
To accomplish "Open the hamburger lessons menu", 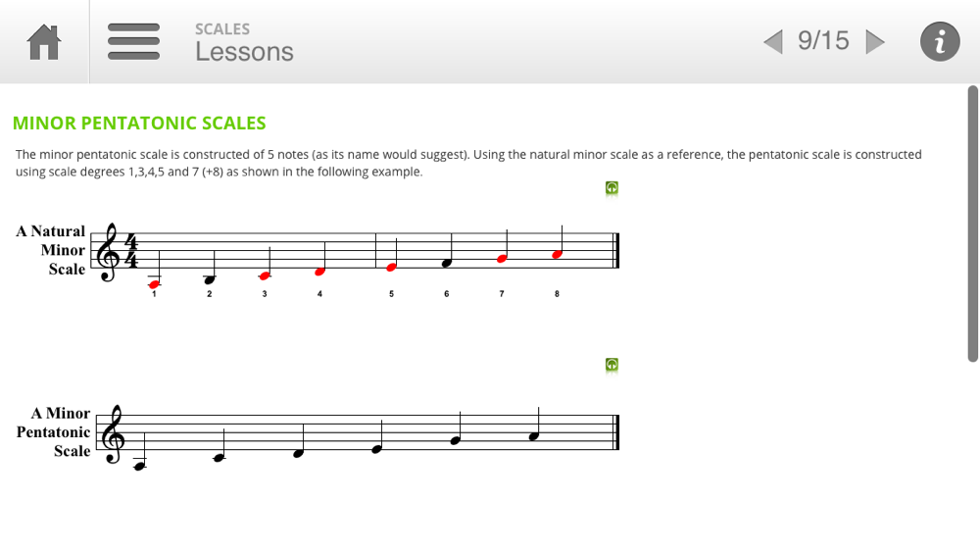I will point(133,42).
